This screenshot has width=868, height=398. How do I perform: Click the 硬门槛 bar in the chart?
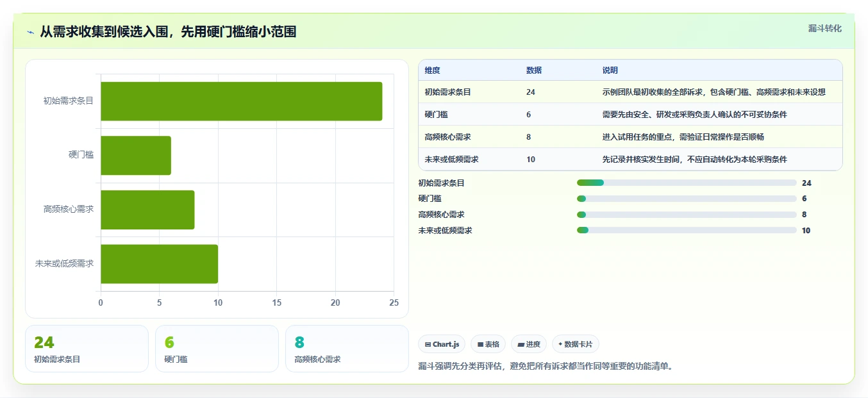pyautogui.click(x=136, y=155)
